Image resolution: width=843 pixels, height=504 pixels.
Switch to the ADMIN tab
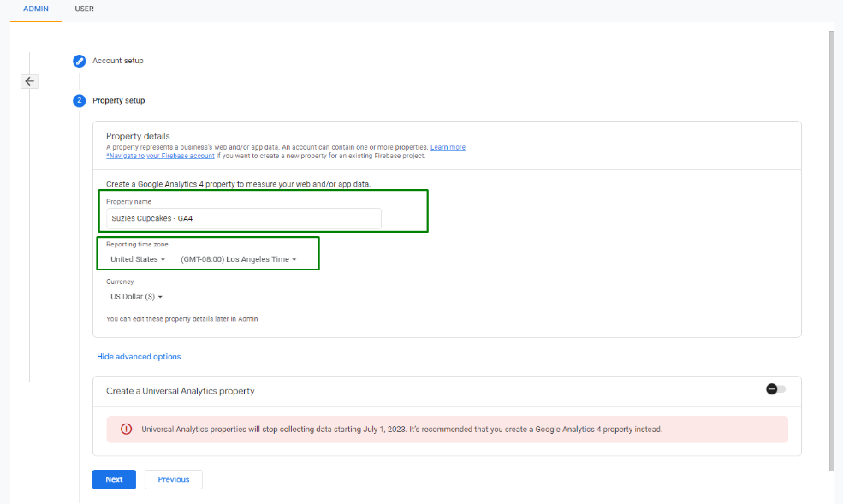(x=35, y=9)
